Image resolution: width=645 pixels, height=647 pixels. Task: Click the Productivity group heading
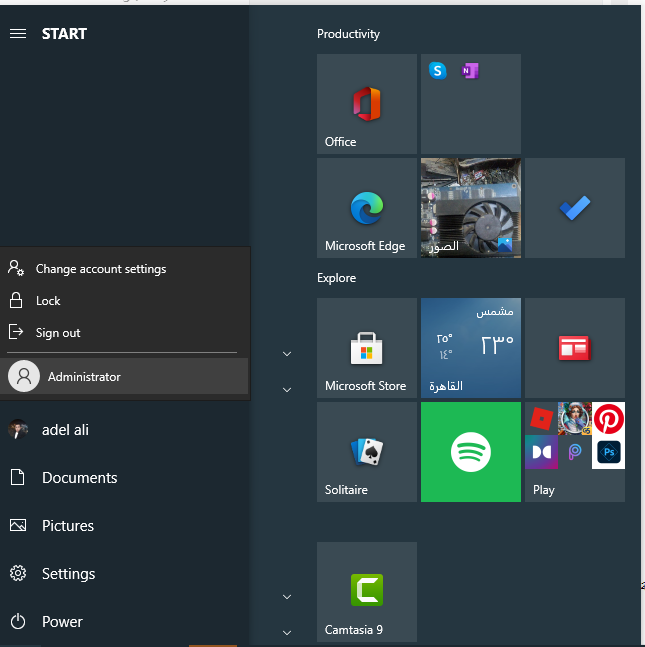click(348, 34)
